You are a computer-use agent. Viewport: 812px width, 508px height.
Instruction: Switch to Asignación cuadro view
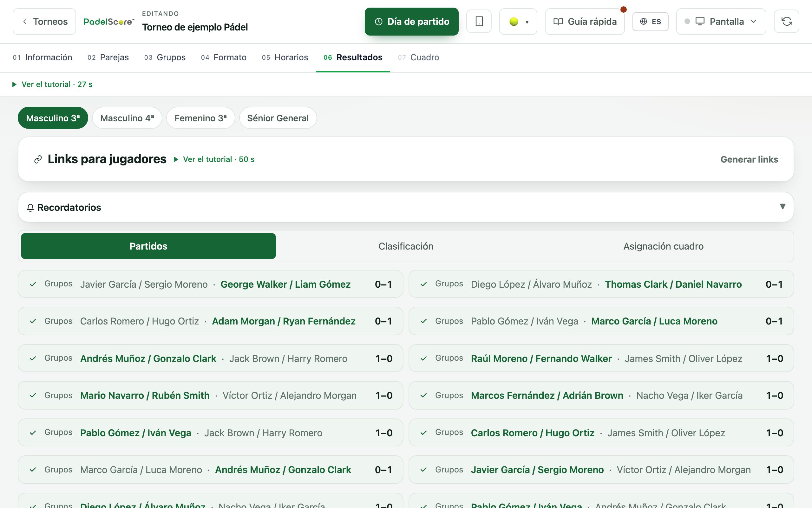pos(663,246)
